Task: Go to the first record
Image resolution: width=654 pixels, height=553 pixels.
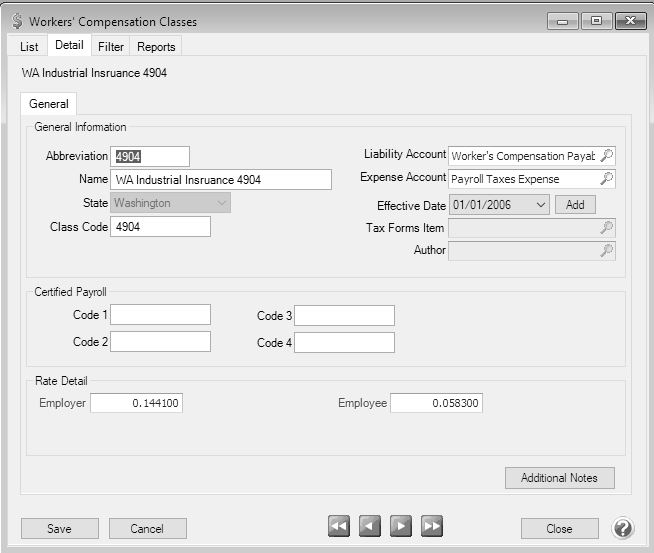Action: (x=339, y=527)
